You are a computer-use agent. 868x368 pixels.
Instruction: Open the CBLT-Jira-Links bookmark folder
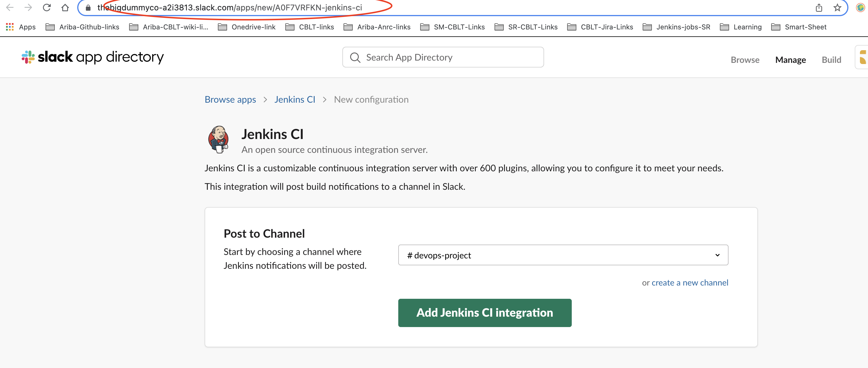pyautogui.click(x=600, y=27)
